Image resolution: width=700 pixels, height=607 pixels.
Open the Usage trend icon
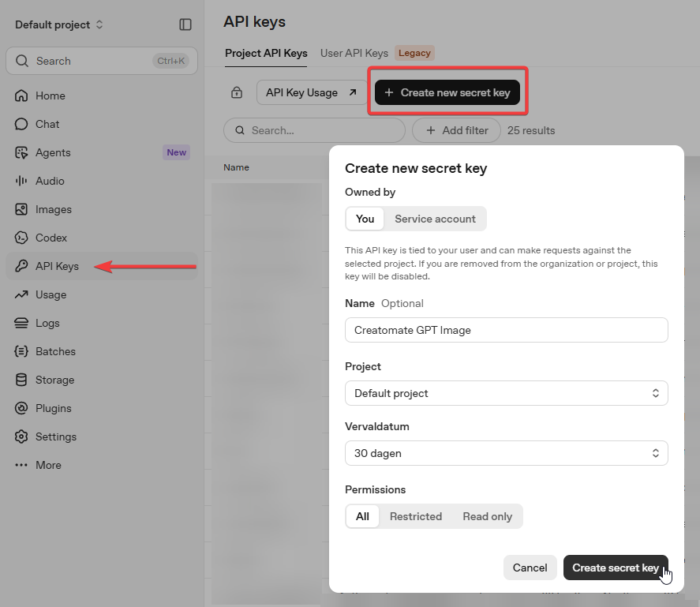[21, 294]
